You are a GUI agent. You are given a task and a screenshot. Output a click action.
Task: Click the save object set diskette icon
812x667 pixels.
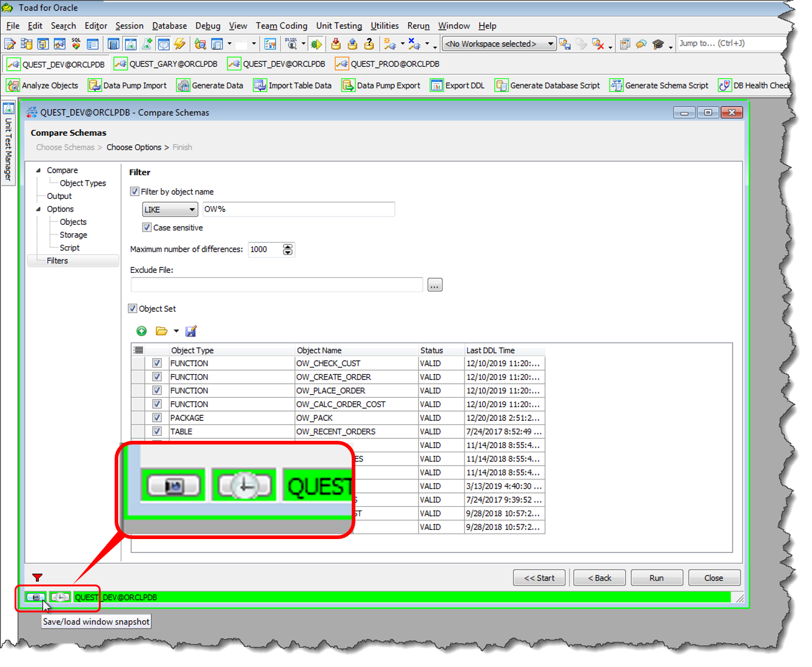(191, 331)
